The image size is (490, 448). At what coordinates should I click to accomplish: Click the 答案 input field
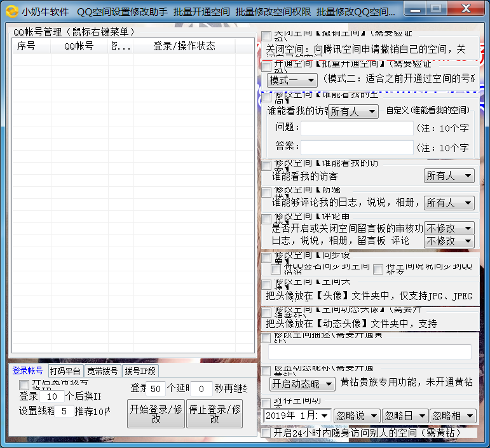pos(357,147)
